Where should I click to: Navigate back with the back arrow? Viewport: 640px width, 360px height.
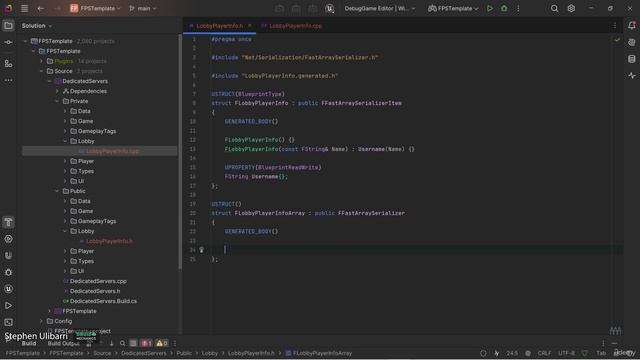tap(40, 8)
